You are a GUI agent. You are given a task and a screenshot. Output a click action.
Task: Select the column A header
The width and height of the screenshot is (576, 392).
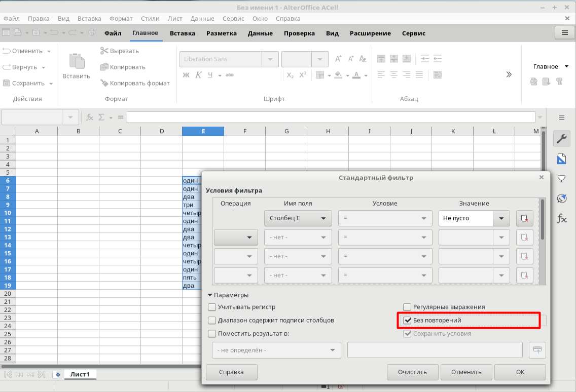[x=37, y=131]
